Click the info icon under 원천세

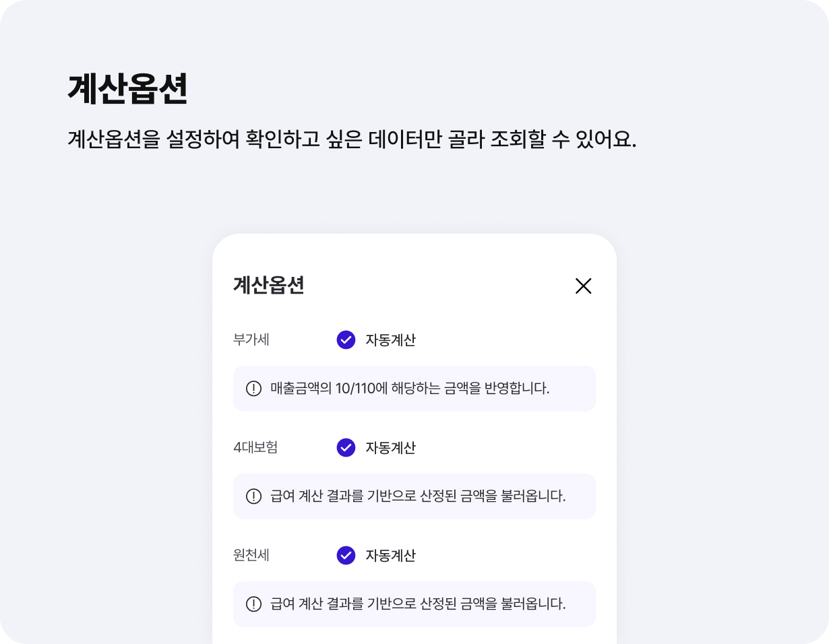tap(253, 604)
